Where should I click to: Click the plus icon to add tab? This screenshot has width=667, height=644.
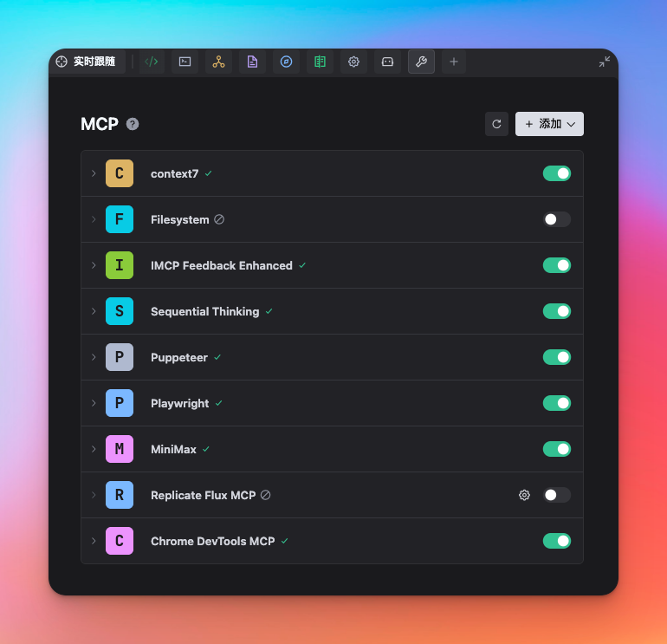[x=454, y=62]
